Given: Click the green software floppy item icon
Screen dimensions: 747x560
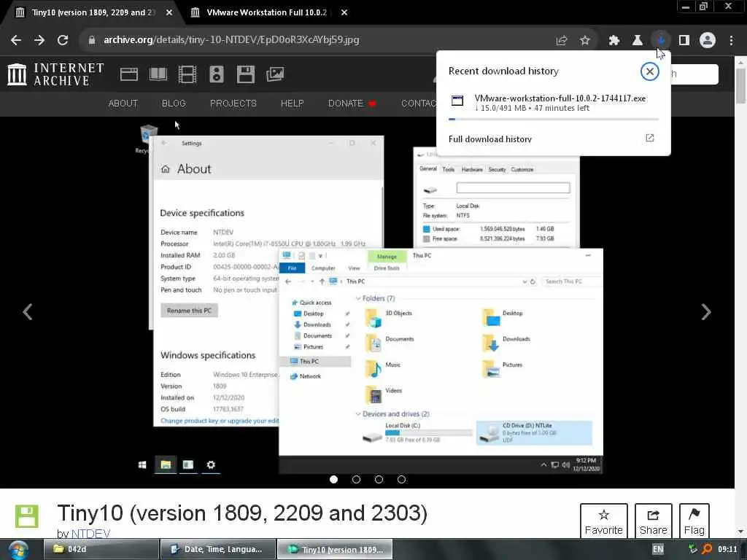Looking at the screenshot, I should [27, 516].
